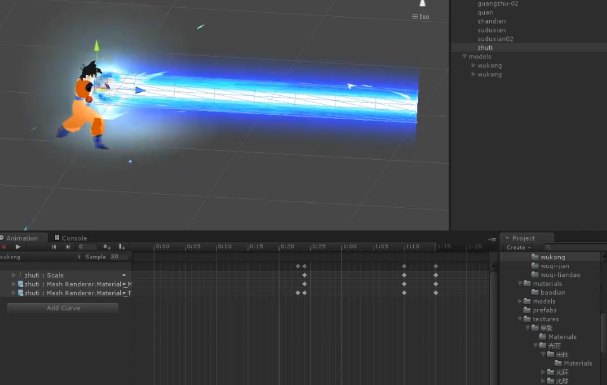The width and height of the screenshot is (607, 385).
Task: Collapse the textures folder
Action: 520,319
